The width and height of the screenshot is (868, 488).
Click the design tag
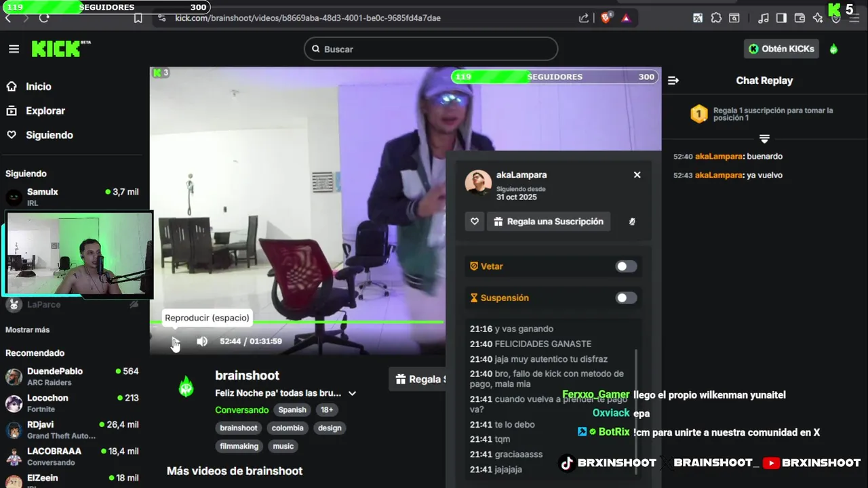(x=330, y=428)
